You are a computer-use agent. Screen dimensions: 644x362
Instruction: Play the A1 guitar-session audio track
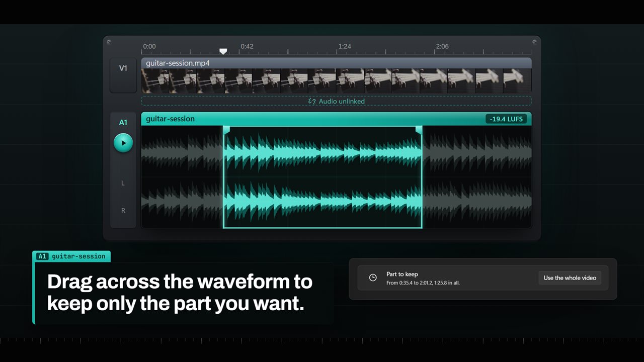click(123, 143)
